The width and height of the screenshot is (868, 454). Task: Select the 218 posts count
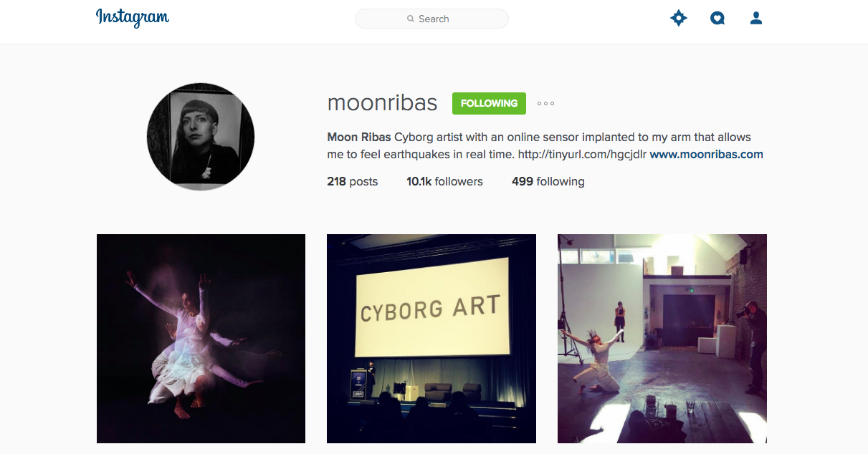coord(352,182)
